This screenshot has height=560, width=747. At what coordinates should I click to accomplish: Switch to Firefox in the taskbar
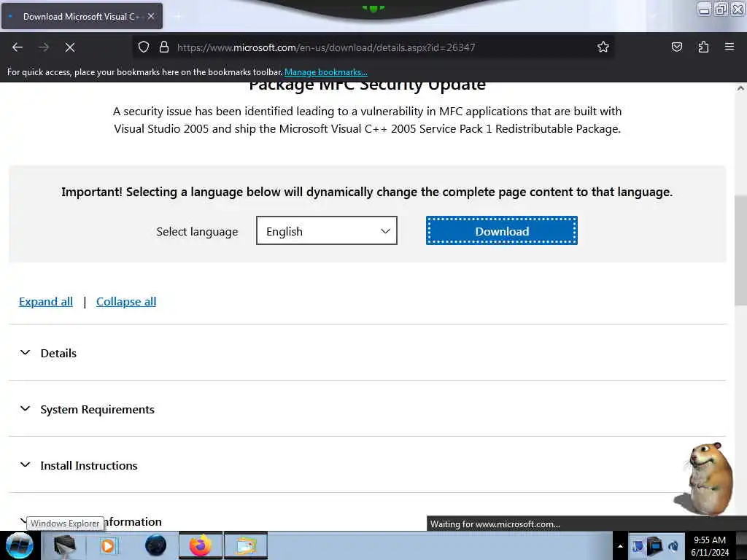coord(201,545)
